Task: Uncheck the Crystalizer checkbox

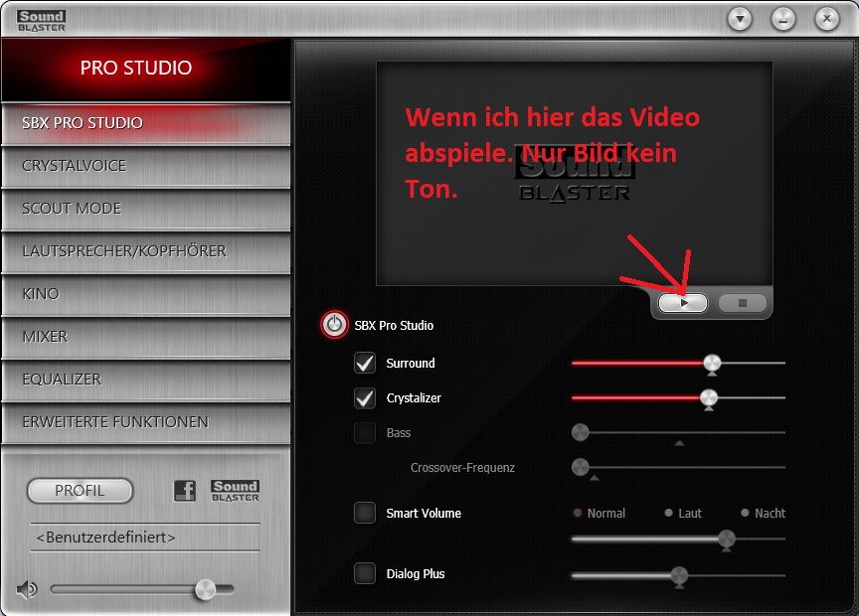Action: [365, 398]
